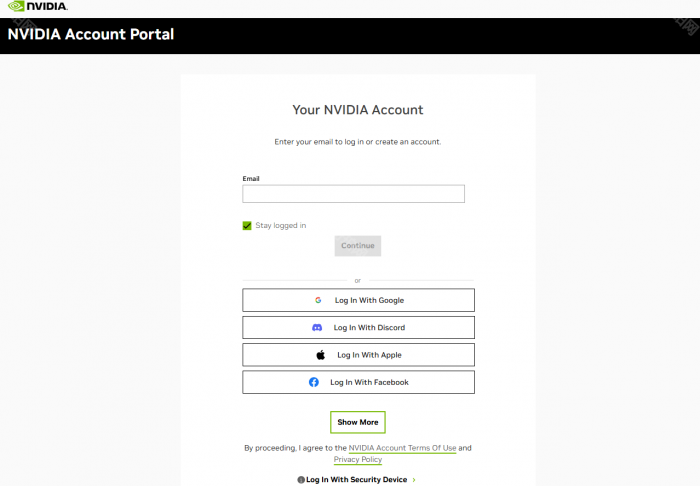Screen dimensions: 700x486
Task: Click the security device key icon
Action: 301,480
